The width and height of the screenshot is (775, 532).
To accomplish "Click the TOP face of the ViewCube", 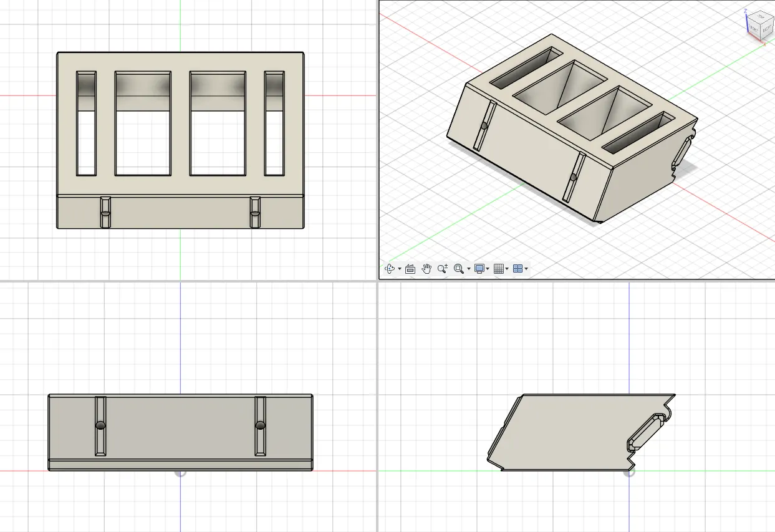I will (761, 17).
